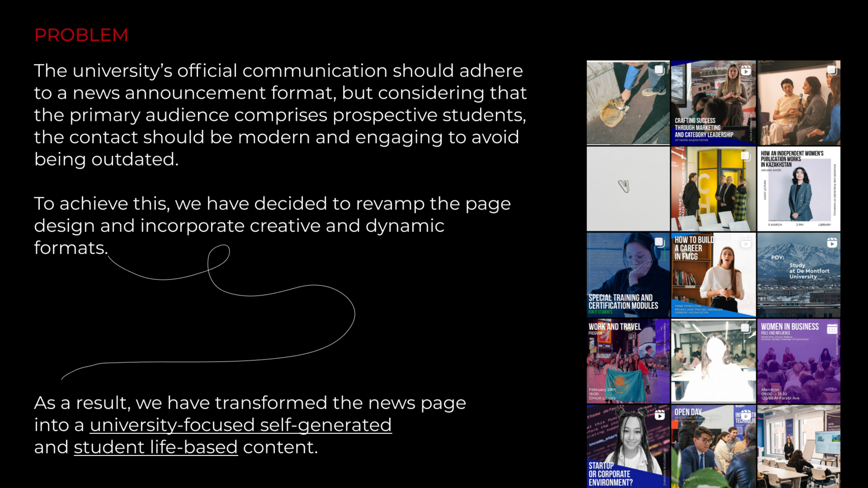
Task: Click the carousel icon on the cat photo
Action: (x=659, y=70)
